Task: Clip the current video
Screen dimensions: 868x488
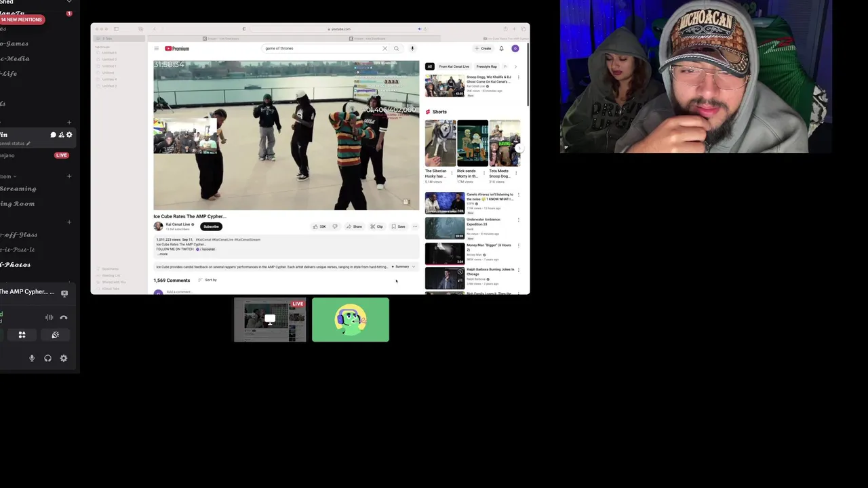Action: tap(376, 226)
